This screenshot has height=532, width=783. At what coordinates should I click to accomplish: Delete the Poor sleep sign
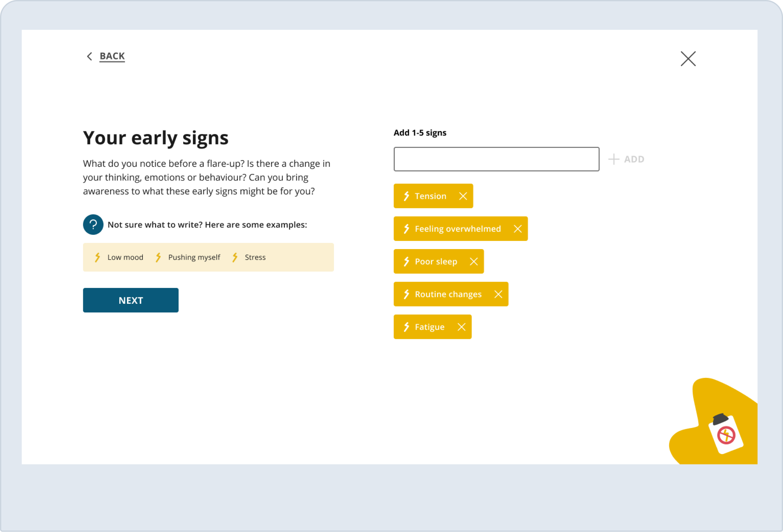(474, 261)
